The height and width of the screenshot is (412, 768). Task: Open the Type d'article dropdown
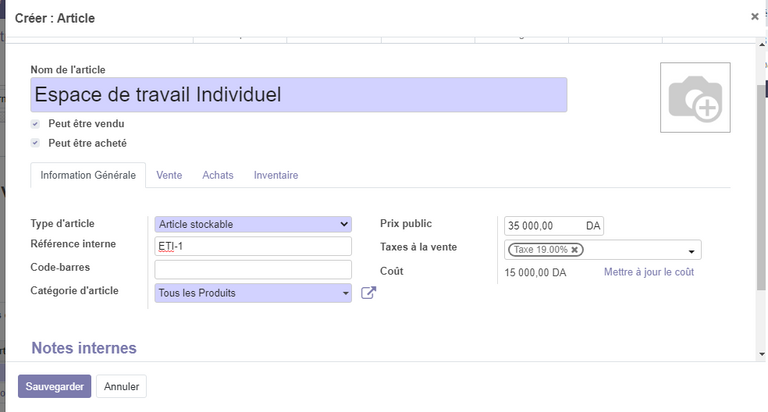tap(253, 224)
